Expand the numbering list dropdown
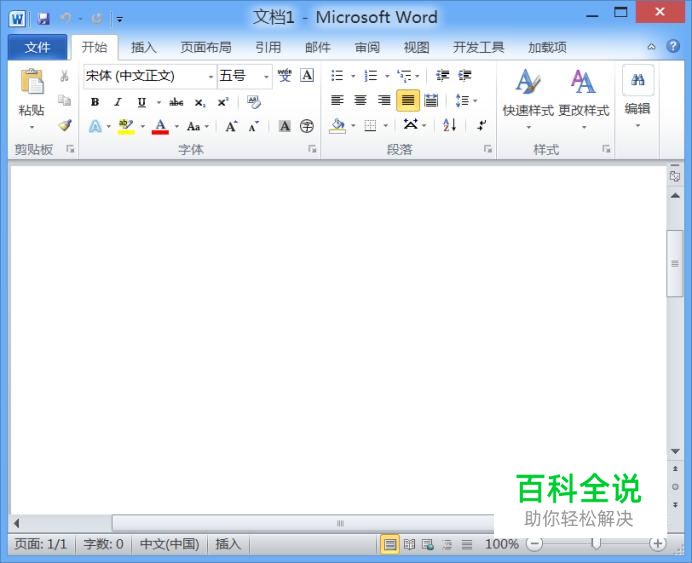Viewport: 692px width, 563px height. [387, 76]
